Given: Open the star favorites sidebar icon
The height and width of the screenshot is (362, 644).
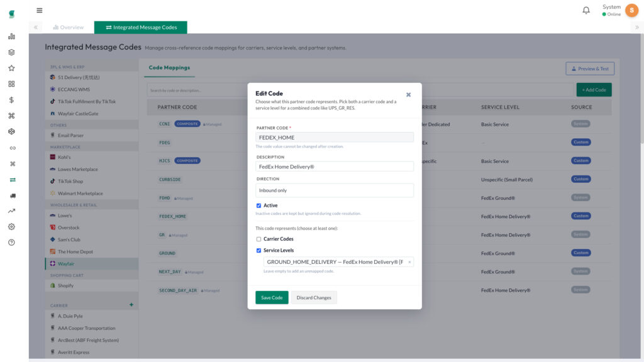Looking at the screenshot, I should click(x=11, y=68).
